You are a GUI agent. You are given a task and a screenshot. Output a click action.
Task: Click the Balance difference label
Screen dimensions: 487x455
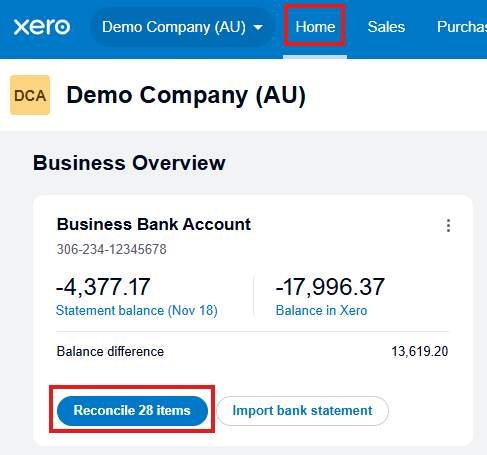pos(110,352)
